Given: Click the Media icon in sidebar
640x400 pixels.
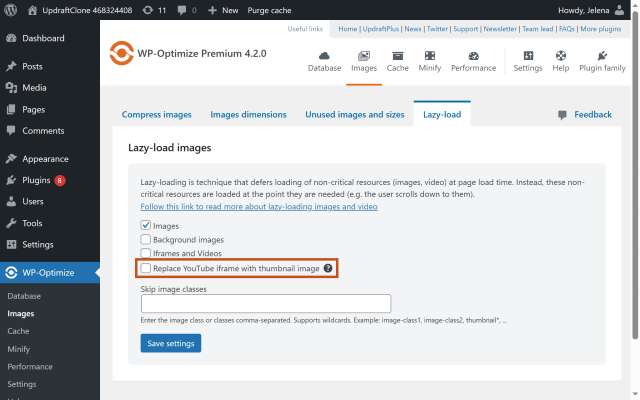Looking at the screenshot, I should coord(11,88).
